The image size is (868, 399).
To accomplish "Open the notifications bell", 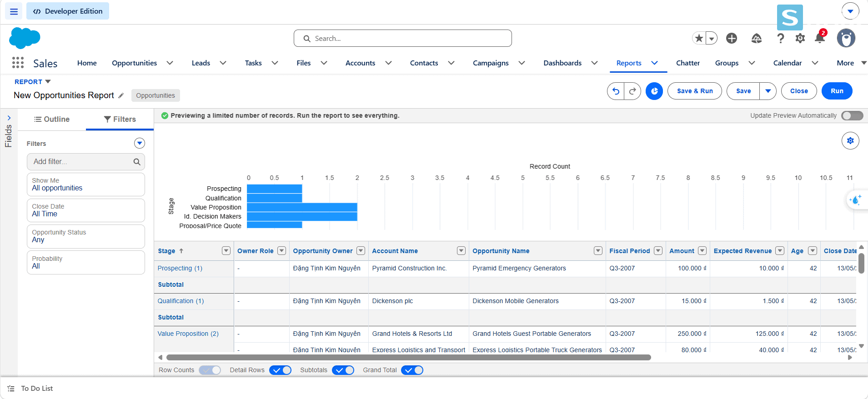I will (820, 38).
